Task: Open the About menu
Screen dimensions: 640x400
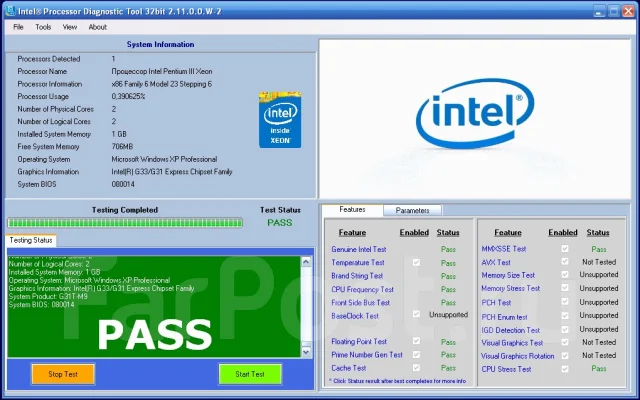Action: tap(98, 27)
